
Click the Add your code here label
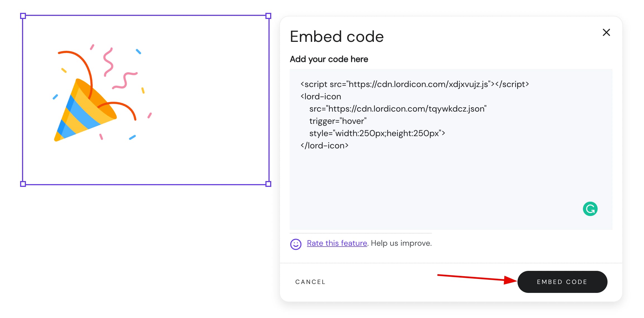(328, 59)
